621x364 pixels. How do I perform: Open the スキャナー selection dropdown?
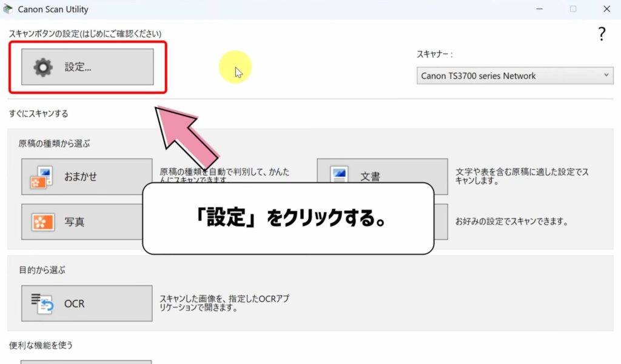click(514, 76)
